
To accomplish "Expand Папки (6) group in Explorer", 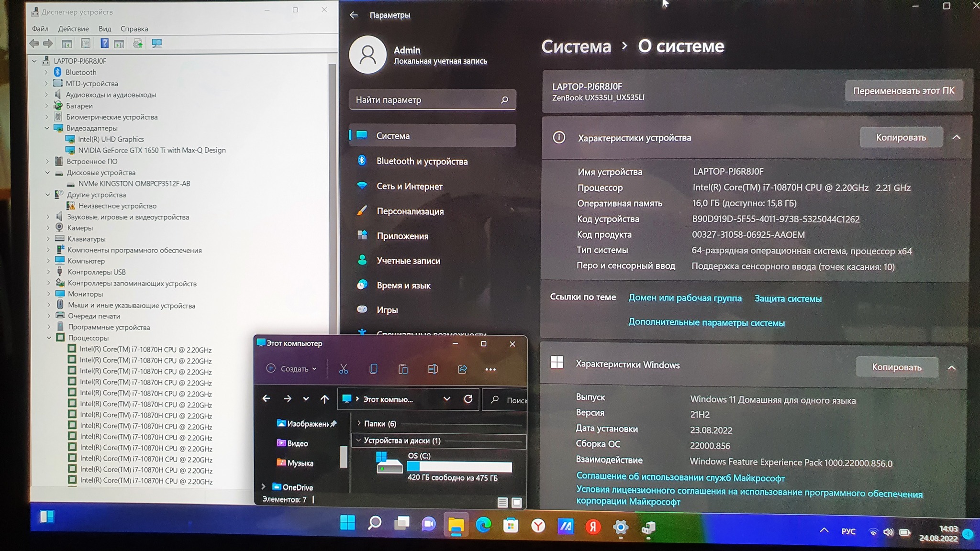I will point(359,423).
